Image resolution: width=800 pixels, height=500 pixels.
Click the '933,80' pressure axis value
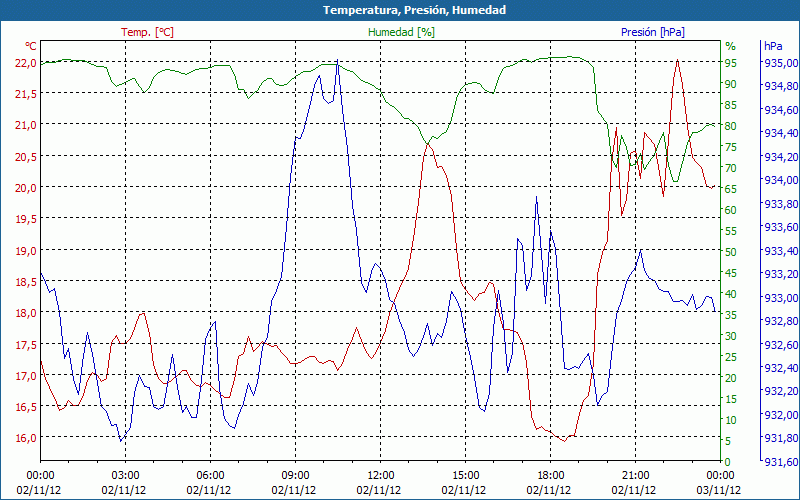781,204
